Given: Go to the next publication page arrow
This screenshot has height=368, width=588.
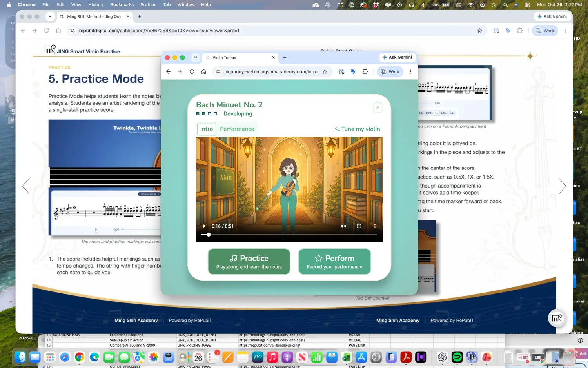Looking at the screenshot, I should coord(562,186).
